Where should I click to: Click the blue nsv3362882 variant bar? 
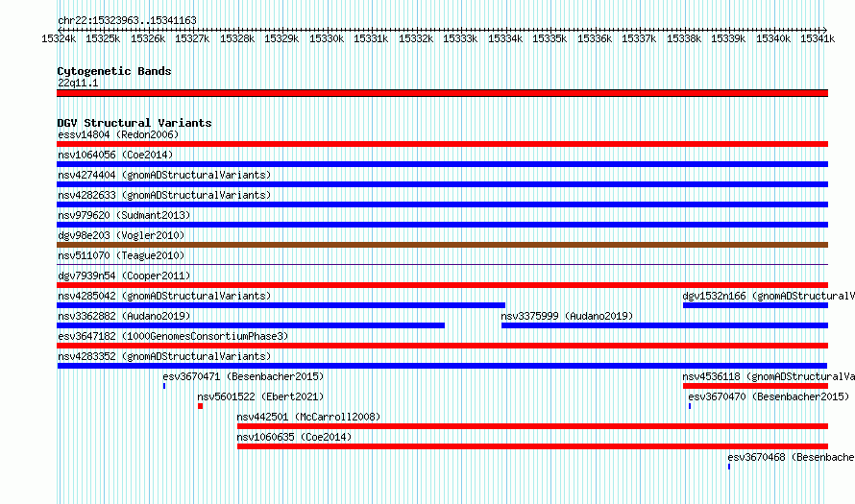(251, 325)
